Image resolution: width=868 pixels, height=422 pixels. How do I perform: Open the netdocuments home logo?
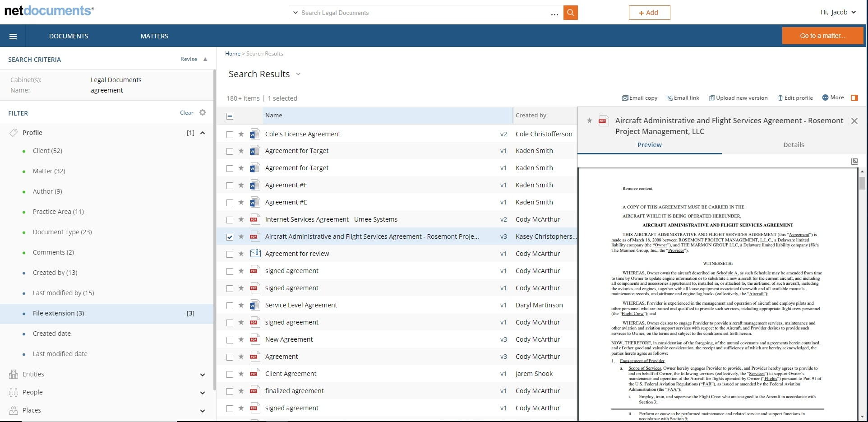(x=49, y=10)
